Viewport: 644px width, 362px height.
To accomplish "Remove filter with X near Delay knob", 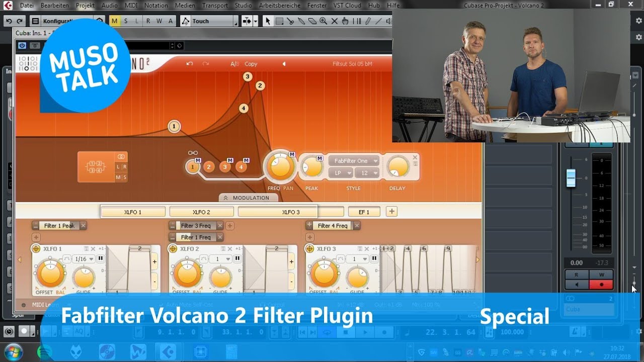I will (x=415, y=157).
